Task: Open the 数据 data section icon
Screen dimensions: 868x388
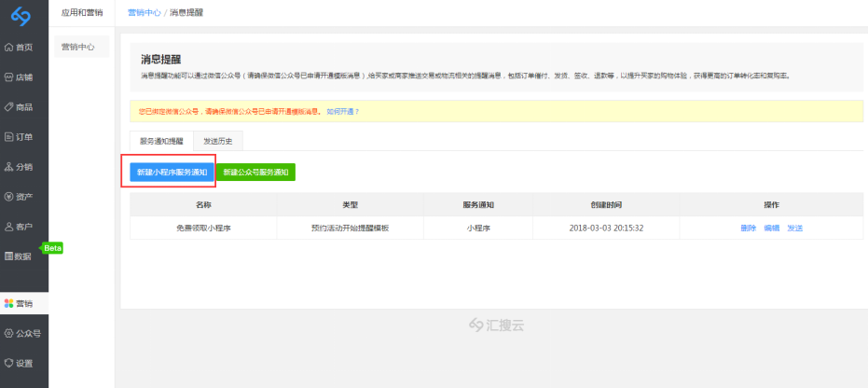Action: coord(9,256)
